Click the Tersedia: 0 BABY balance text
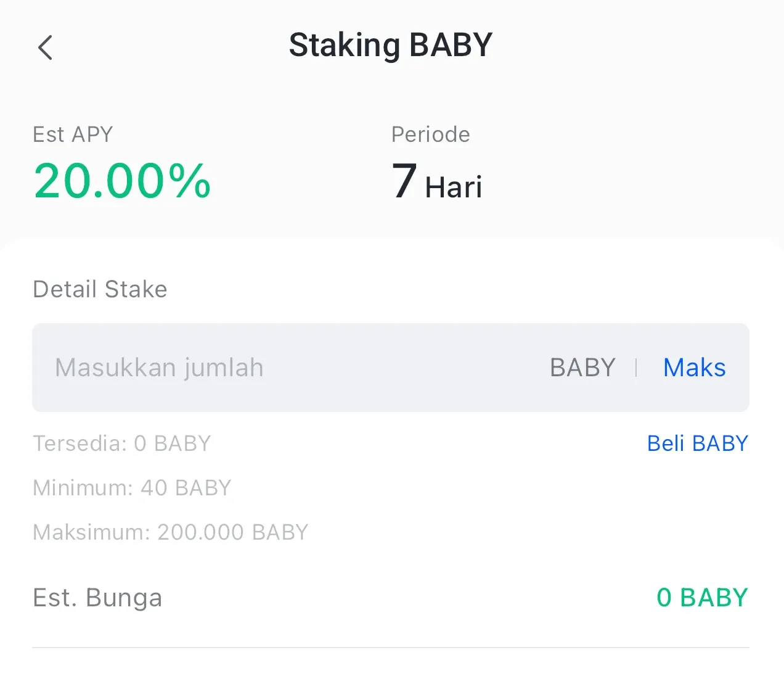The image size is (784, 676). point(121,443)
